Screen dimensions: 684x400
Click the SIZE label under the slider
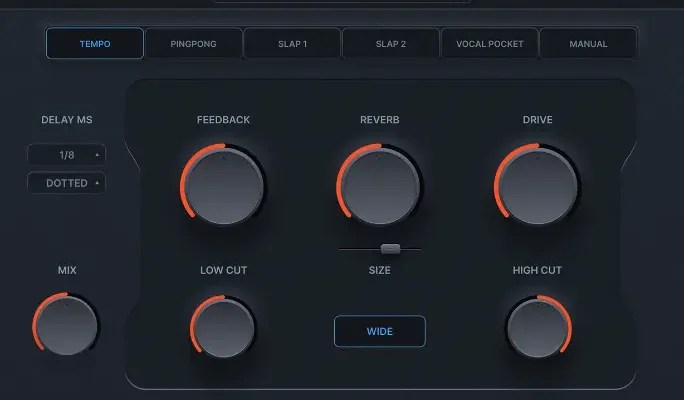tap(380, 270)
